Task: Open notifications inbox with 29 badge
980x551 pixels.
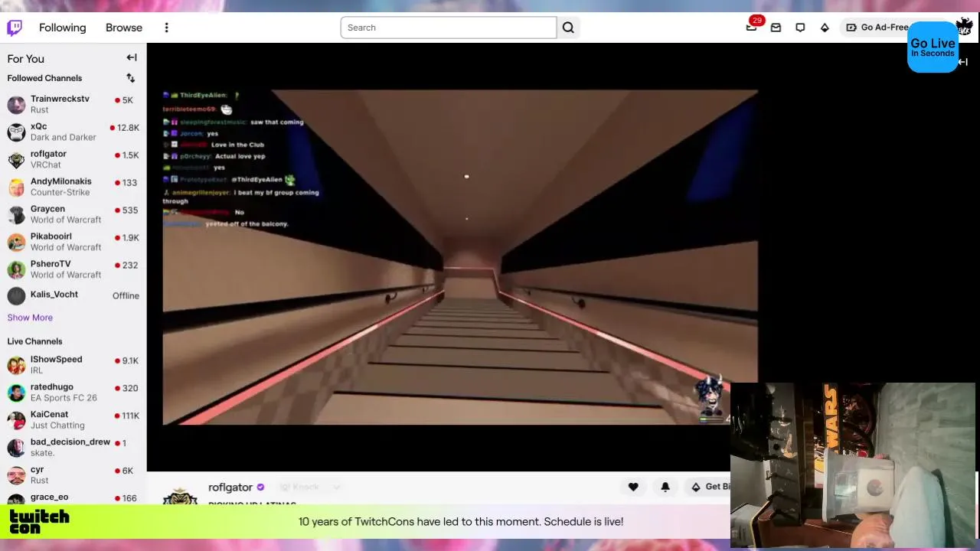Action: (752, 27)
